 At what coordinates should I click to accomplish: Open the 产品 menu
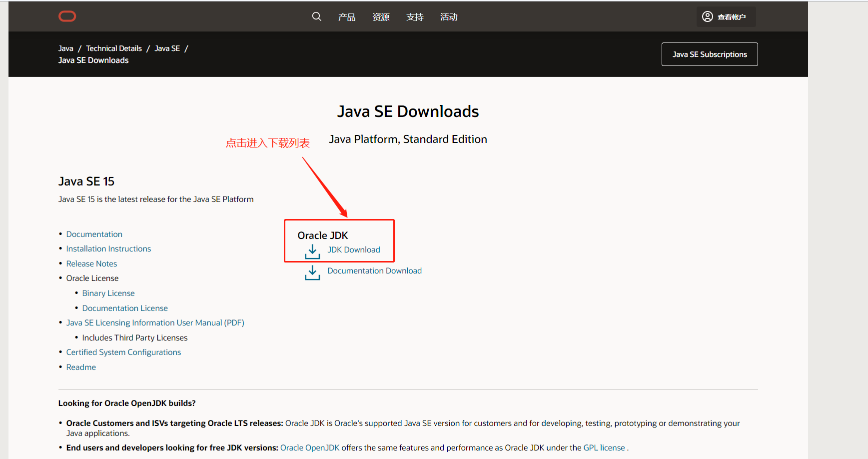347,17
